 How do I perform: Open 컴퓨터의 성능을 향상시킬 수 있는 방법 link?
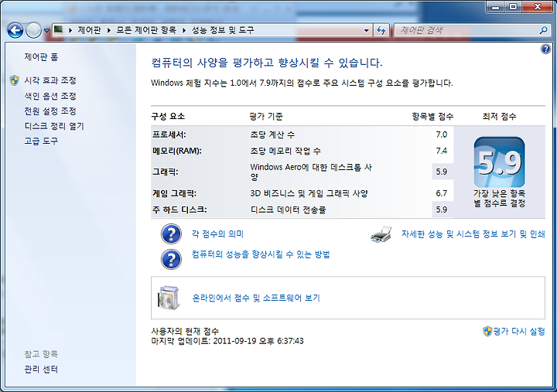261,254
